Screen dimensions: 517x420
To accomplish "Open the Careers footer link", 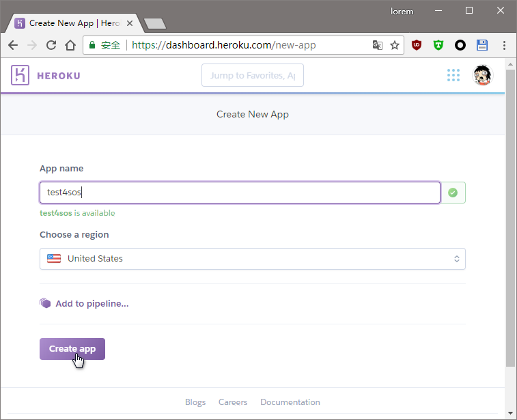I will [233, 402].
